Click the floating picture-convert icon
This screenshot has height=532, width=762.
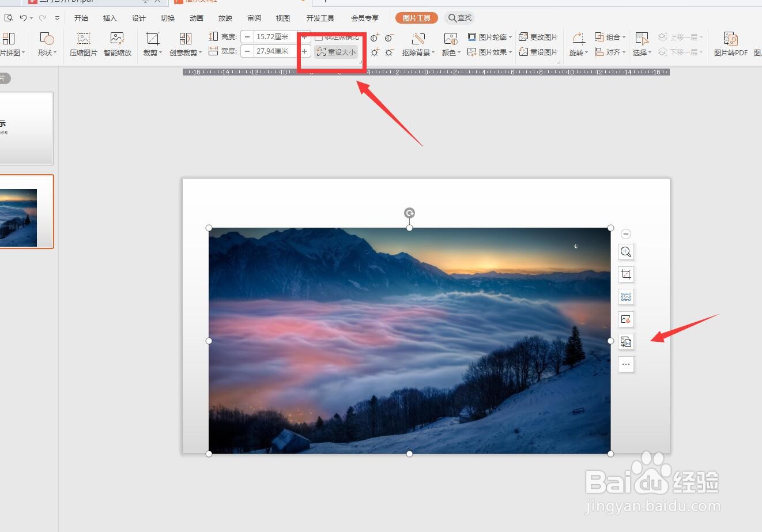[x=626, y=342]
